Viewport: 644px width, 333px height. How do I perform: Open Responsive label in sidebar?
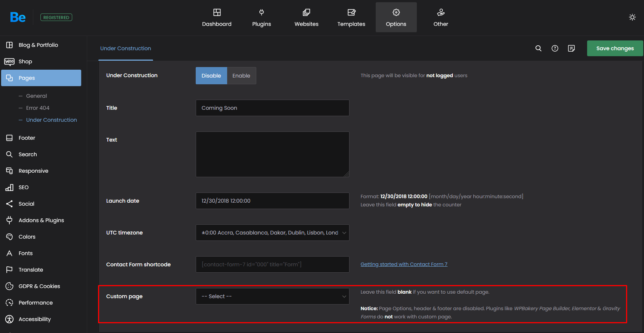[x=33, y=171]
